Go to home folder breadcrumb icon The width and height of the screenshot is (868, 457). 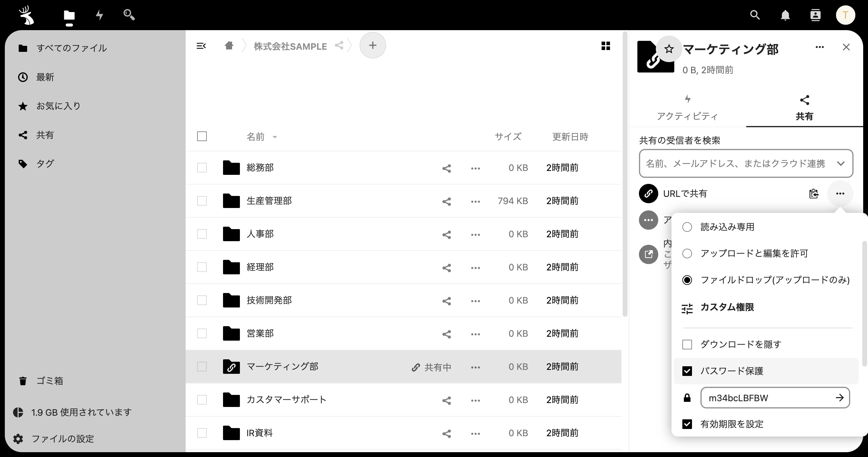[229, 46]
